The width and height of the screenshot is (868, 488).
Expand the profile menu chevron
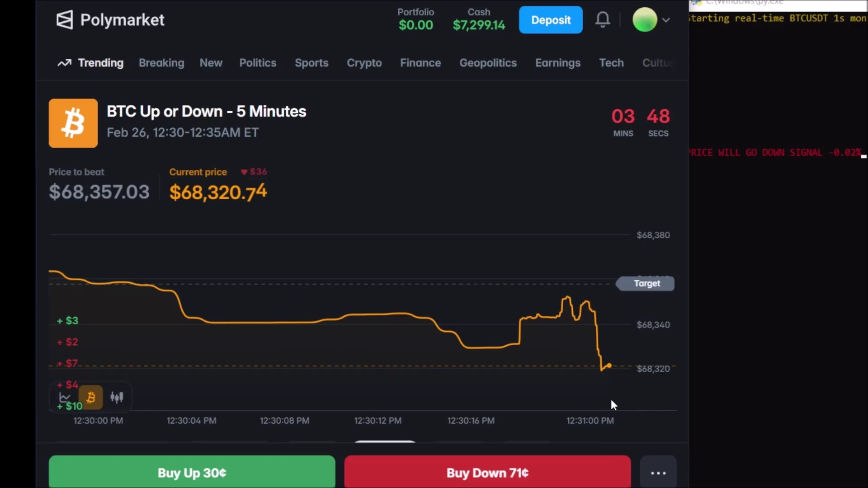coord(666,20)
